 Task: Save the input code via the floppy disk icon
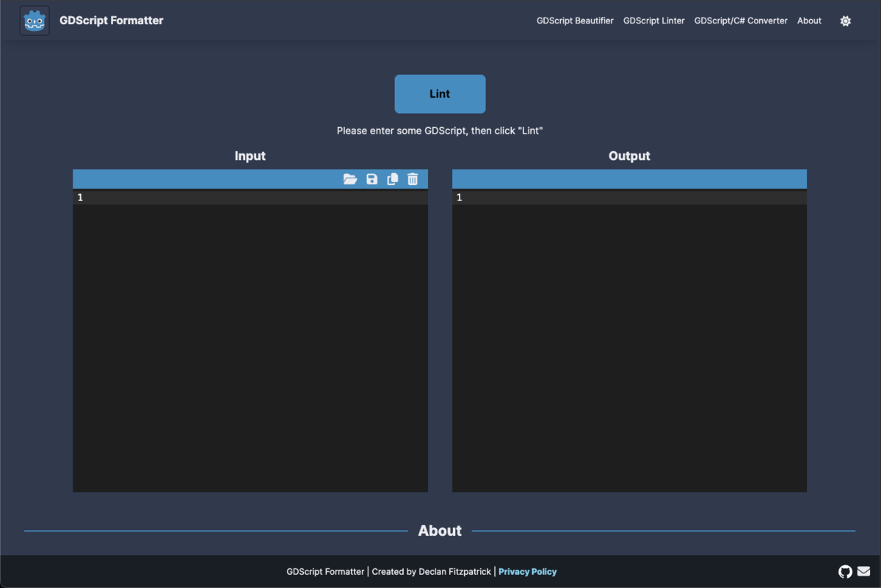pos(371,178)
